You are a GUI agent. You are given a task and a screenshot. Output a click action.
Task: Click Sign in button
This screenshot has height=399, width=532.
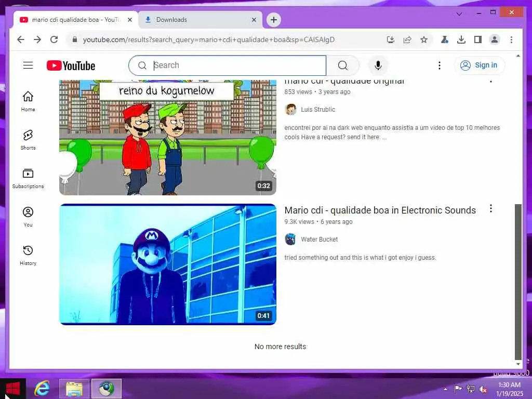point(479,65)
